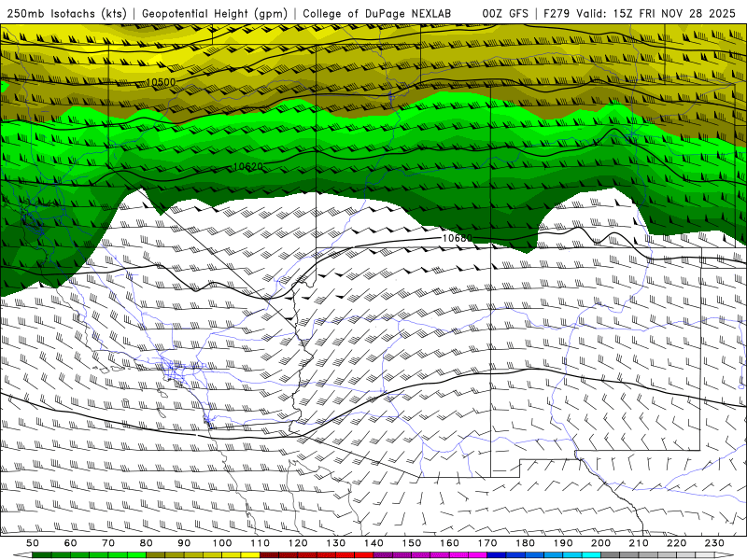Click the 10500 height contour label
The image size is (747, 560).
(161, 82)
